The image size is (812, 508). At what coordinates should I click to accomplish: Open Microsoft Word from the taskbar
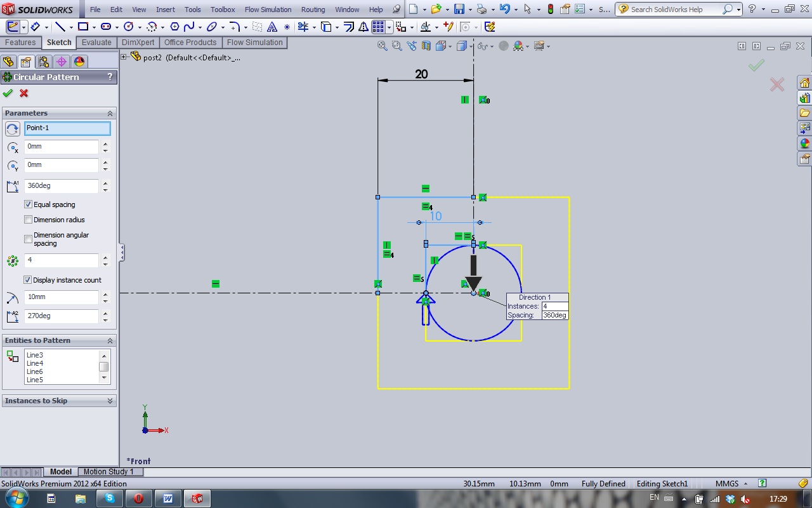168,498
